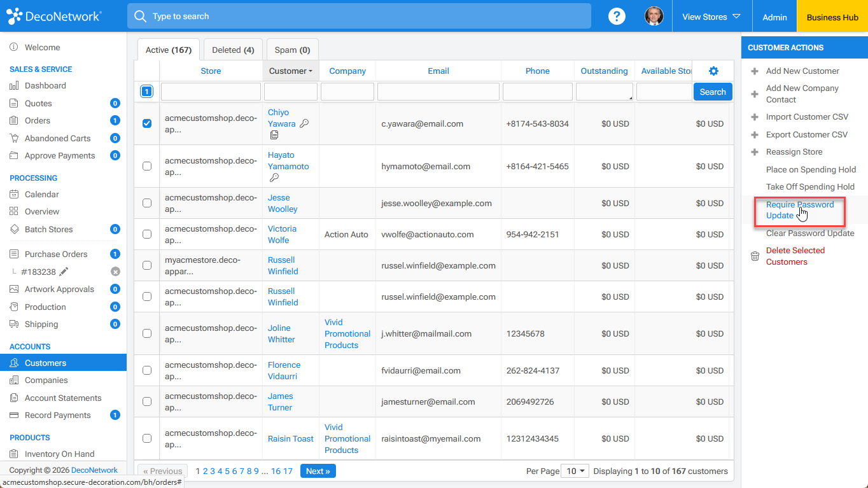Click the user profile avatar
868x488 pixels.
[654, 17]
